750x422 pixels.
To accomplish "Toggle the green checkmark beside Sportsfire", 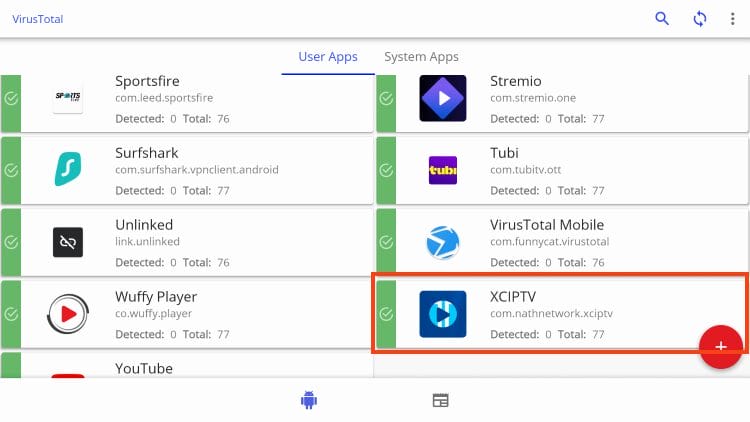I will click(11, 99).
